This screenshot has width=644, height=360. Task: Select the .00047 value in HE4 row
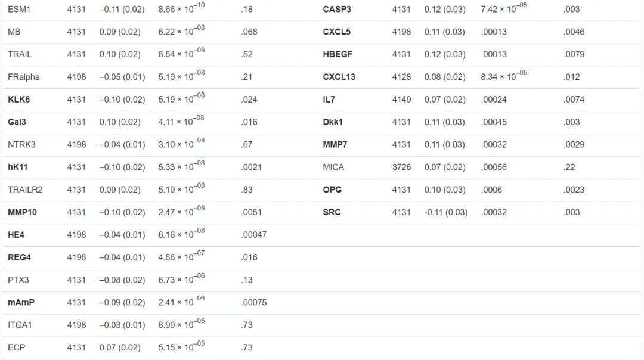pyautogui.click(x=254, y=235)
